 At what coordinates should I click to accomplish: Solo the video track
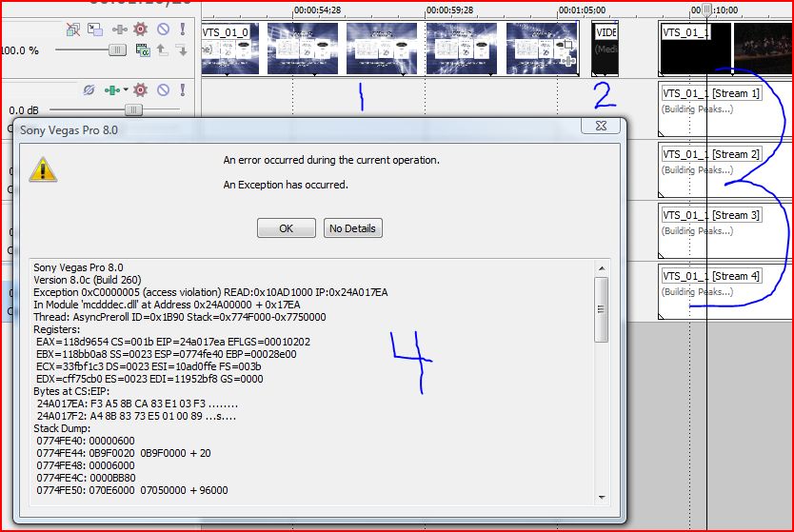pos(182,30)
